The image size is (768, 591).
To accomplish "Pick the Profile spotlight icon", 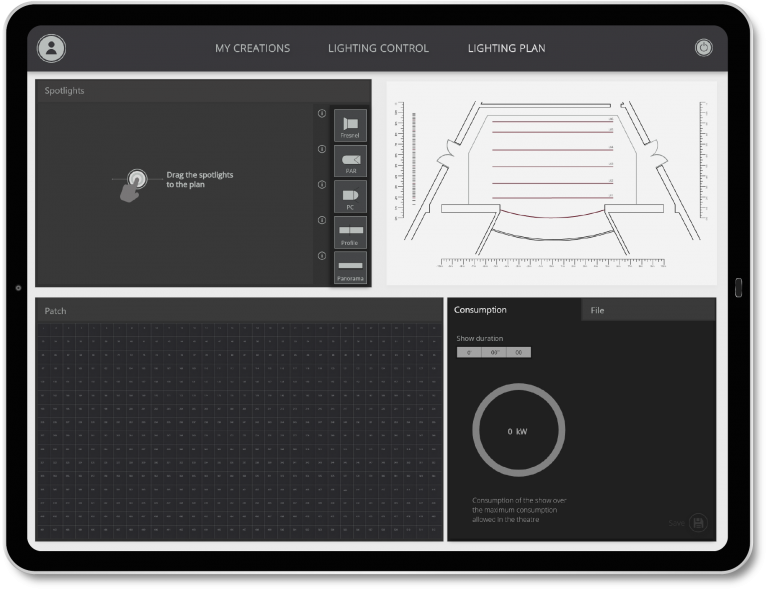I will [350, 232].
